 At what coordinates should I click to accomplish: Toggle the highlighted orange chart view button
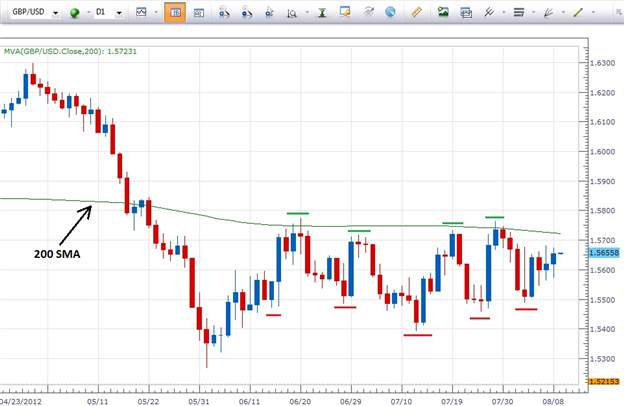click(x=175, y=12)
